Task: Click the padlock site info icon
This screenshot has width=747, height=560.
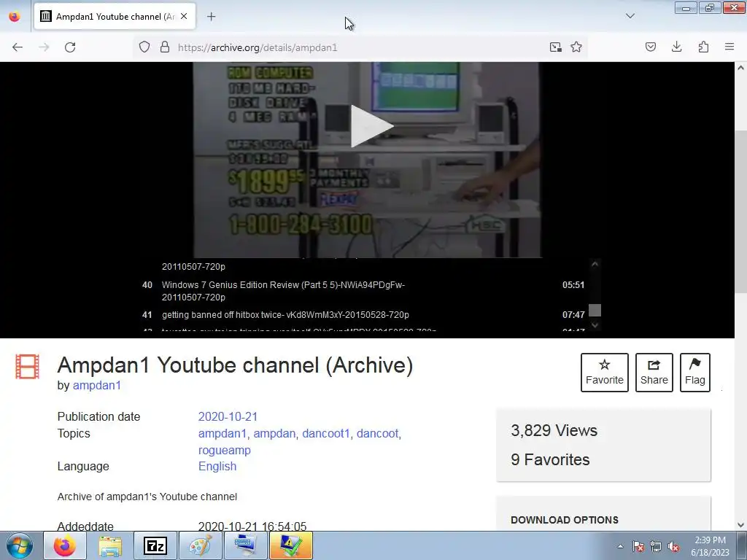Action: pos(165,47)
